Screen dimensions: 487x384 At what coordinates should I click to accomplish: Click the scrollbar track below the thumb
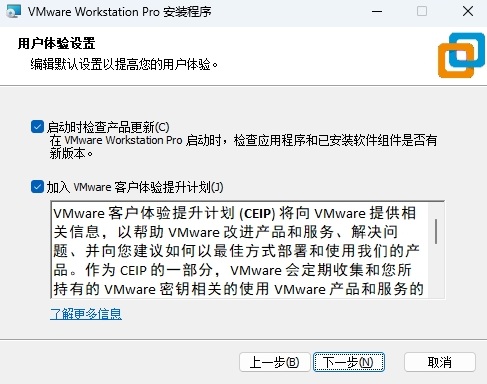436,271
